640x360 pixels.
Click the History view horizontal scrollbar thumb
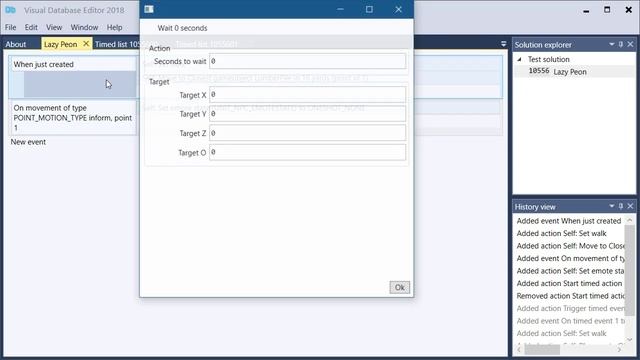click(542, 350)
